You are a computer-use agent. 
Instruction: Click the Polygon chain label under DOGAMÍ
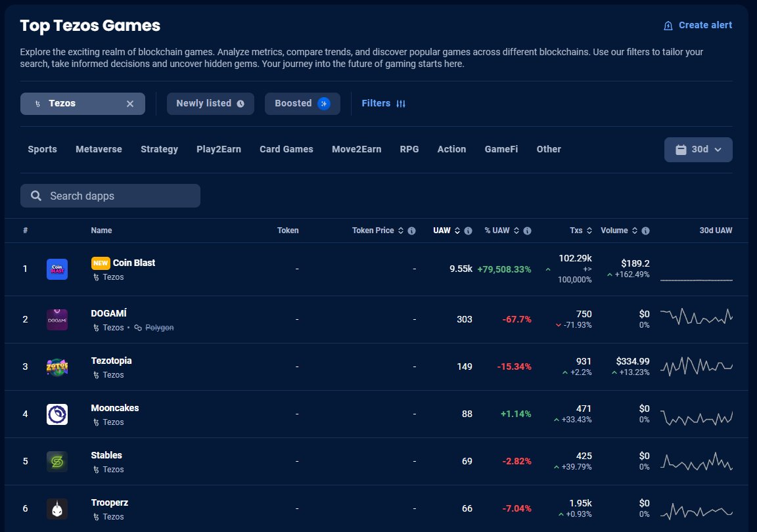point(159,328)
